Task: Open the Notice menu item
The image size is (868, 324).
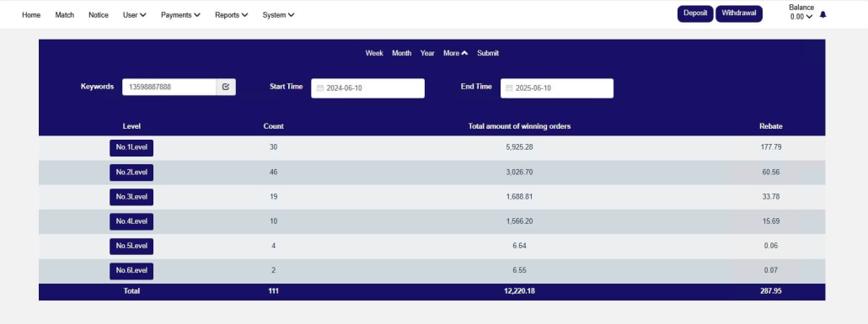Action: click(x=99, y=15)
